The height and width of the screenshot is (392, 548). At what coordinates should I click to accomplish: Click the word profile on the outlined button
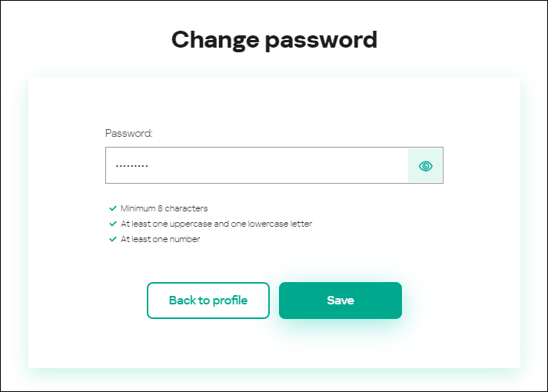coord(230,301)
